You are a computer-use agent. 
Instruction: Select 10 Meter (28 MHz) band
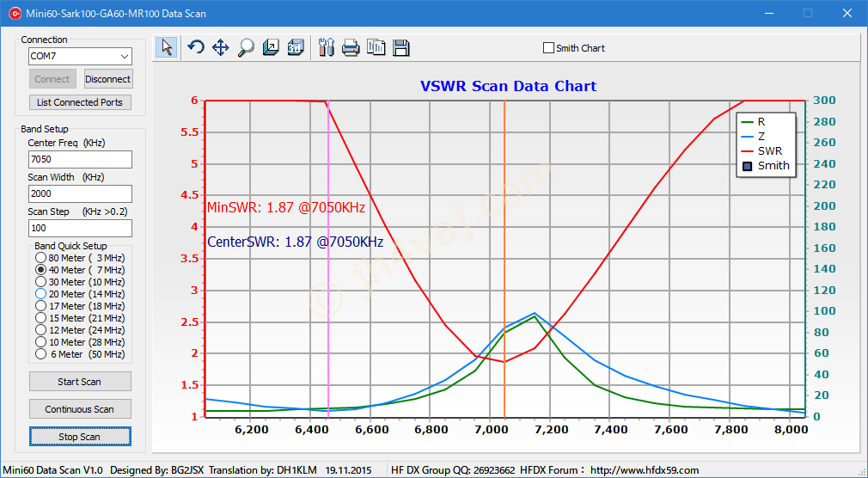40,342
